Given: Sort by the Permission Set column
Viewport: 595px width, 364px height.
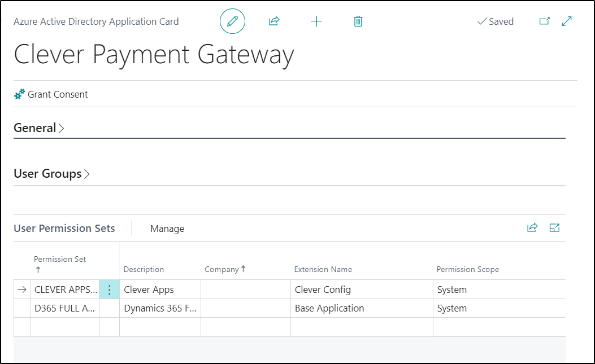Looking at the screenshot, I should pos(60,260).
